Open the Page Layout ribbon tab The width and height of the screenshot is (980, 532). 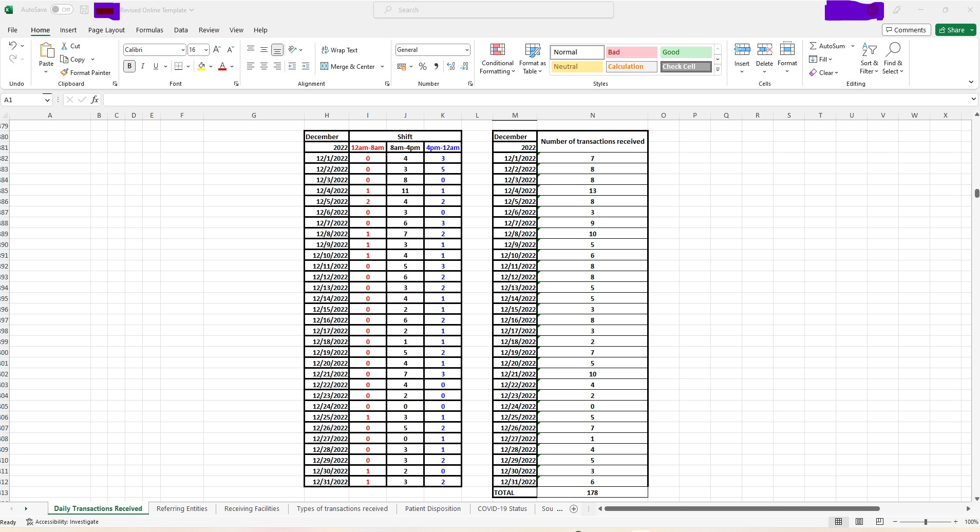[106, 30]
